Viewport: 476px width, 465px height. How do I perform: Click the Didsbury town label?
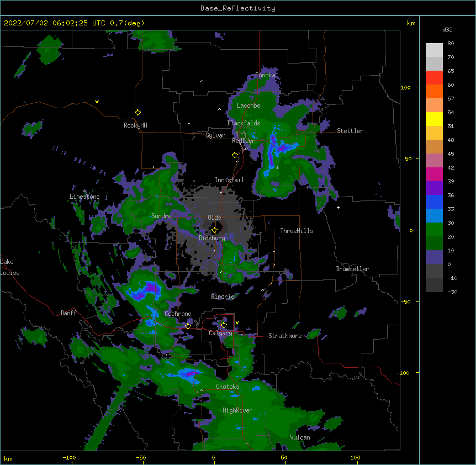(x=212, y=238)
